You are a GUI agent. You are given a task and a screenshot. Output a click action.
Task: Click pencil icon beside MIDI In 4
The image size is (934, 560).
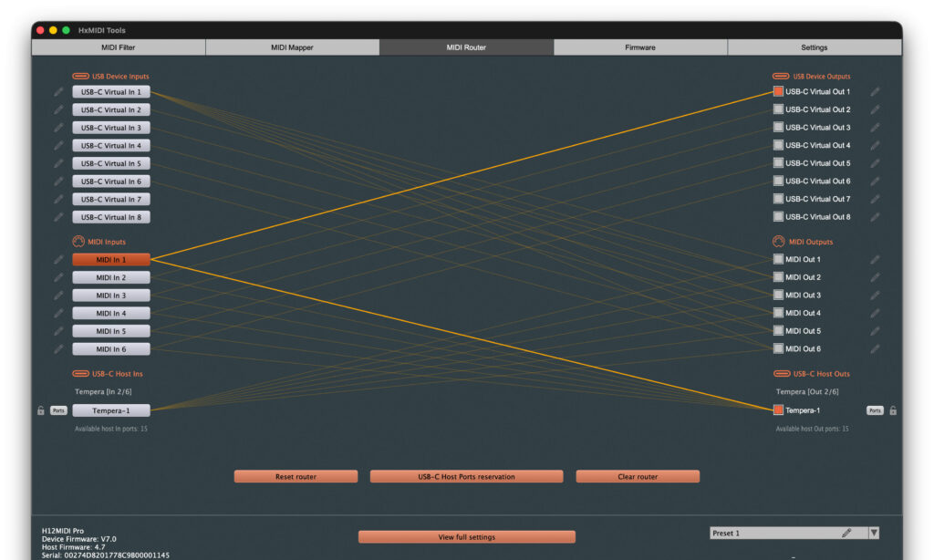pos(58,314)
